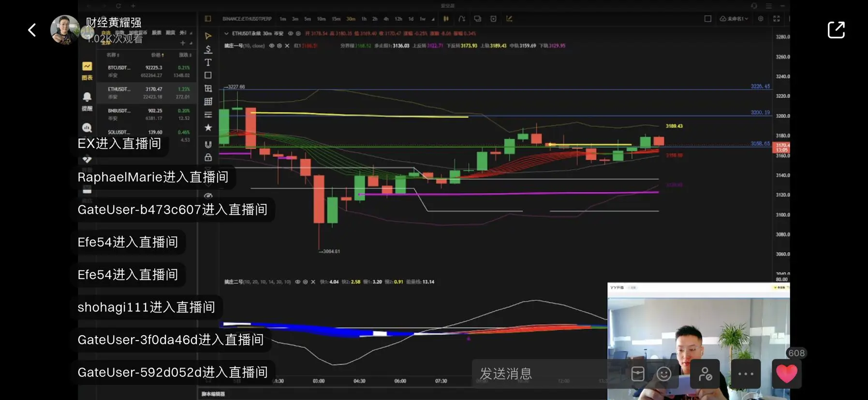This screenshot has height=400, width=868.
Task: Change the candlestick chart type
Action: pos(446,19)
